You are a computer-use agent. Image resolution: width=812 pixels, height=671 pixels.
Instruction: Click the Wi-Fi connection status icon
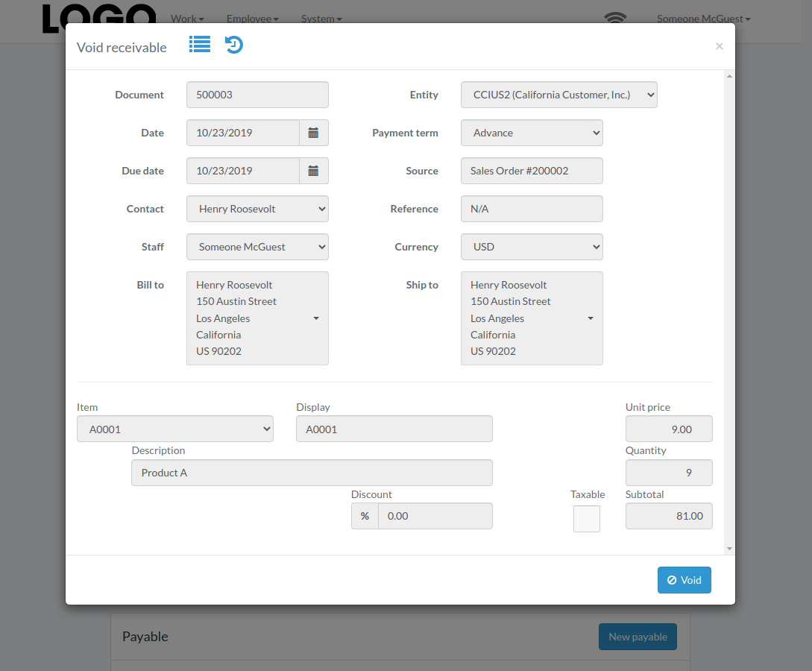pos(615,18)
